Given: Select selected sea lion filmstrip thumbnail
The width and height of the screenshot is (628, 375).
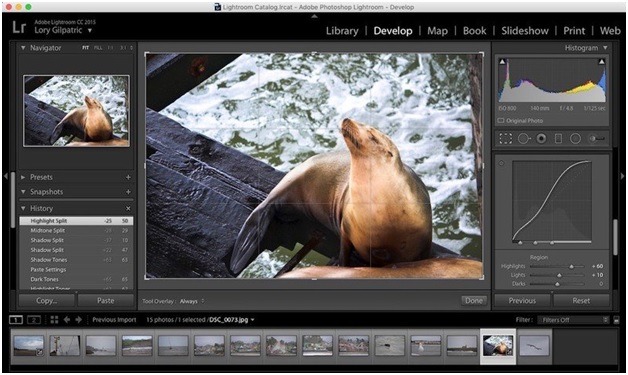Looking at the screenshot, I should pos(498,346).
